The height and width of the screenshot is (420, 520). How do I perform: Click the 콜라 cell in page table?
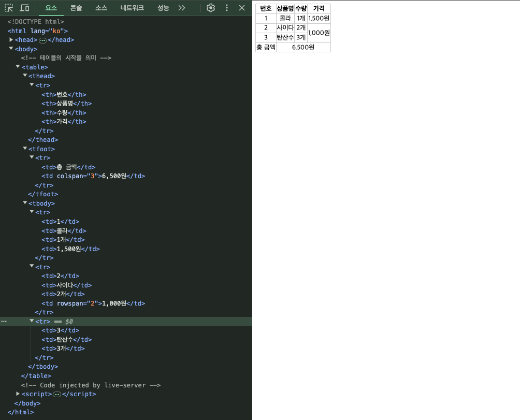coord(285,18)
